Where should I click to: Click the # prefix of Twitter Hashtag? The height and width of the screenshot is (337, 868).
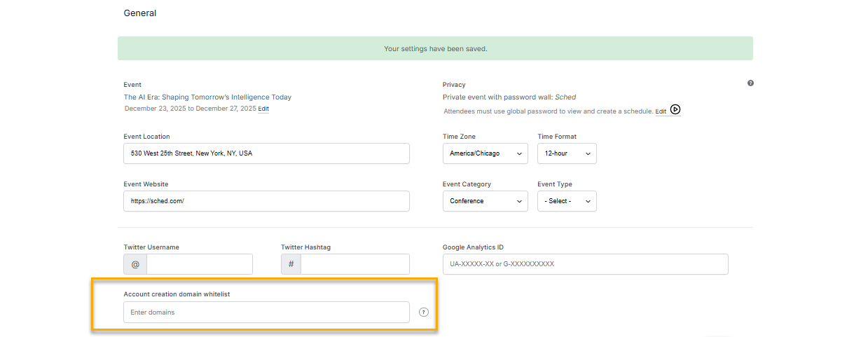(x=291, y=264)
